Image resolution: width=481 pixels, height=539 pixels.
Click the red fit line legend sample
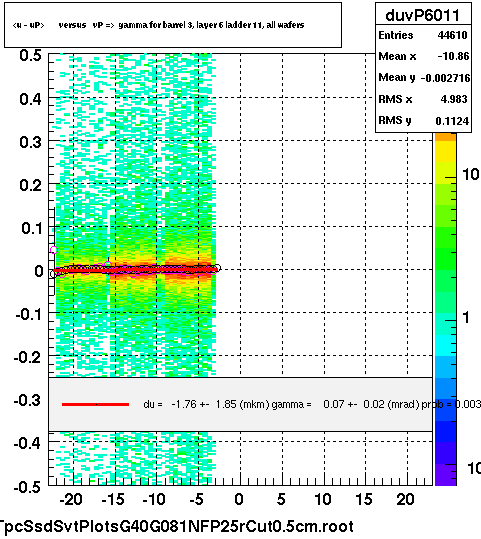point(95,405)
